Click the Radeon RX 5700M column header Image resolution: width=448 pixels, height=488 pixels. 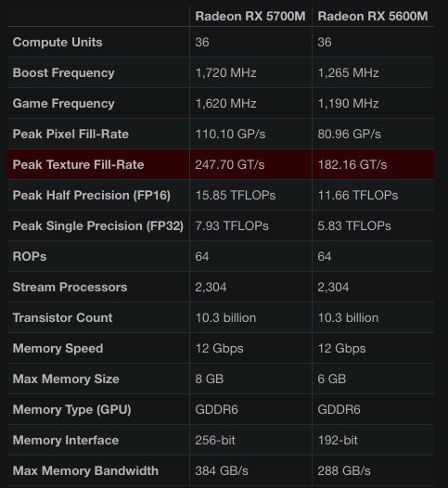click(x=250, y=16)
